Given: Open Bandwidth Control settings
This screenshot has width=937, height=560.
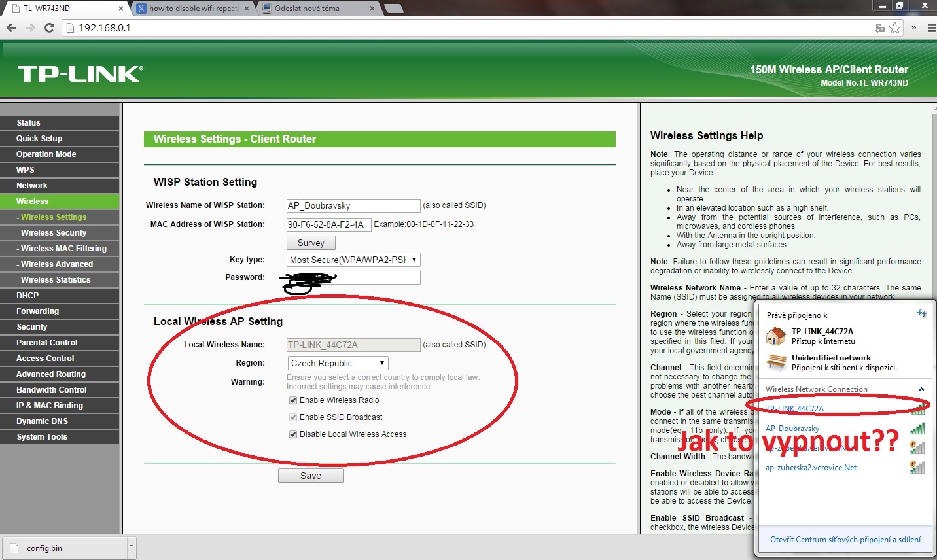Looking at the screenshot, I should pyautogui.click(x=60, y=390).
